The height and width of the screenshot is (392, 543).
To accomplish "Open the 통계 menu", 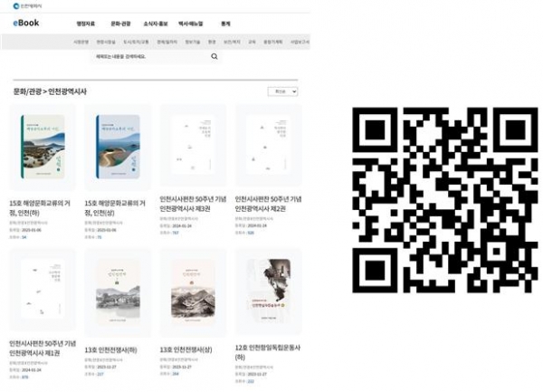I will tap(225, 24).
